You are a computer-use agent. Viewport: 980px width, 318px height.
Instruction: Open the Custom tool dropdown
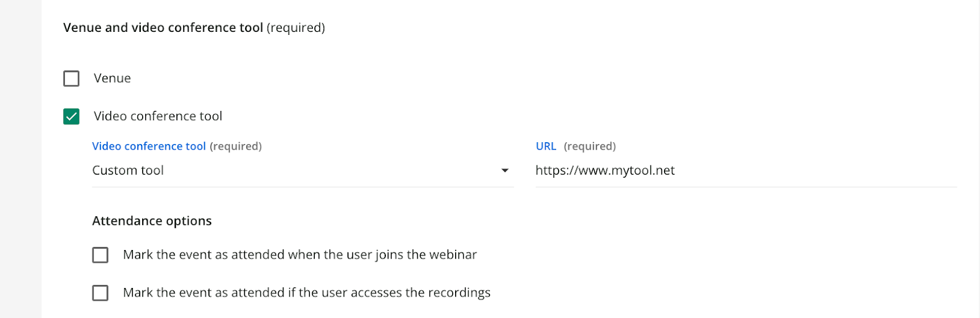click(294, 170)
